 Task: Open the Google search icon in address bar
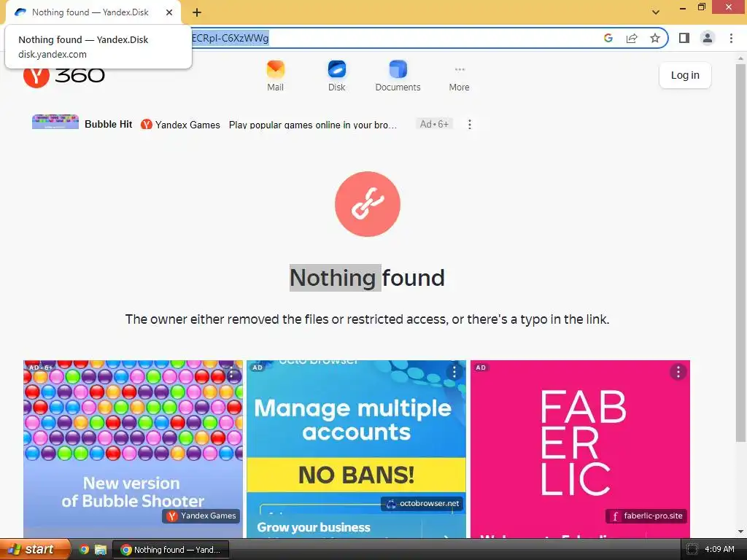point(608,38)
